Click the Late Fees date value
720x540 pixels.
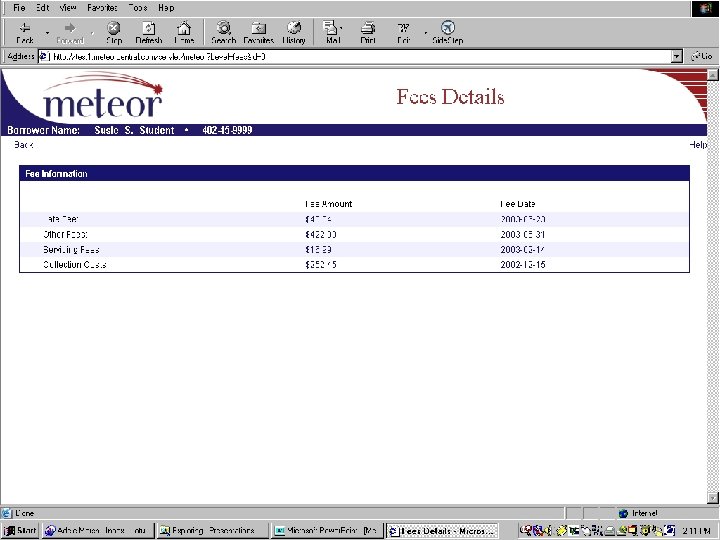[523, 219]
